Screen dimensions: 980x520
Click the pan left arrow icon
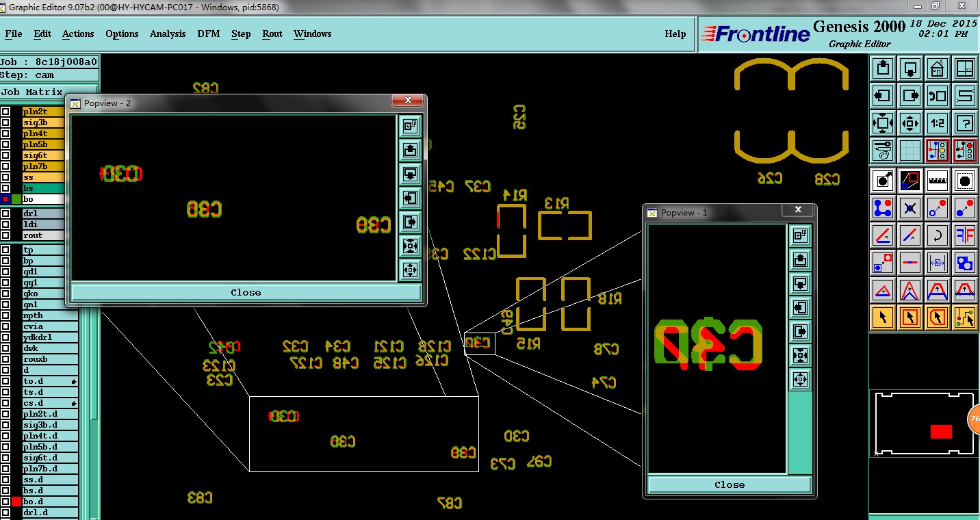883,96
